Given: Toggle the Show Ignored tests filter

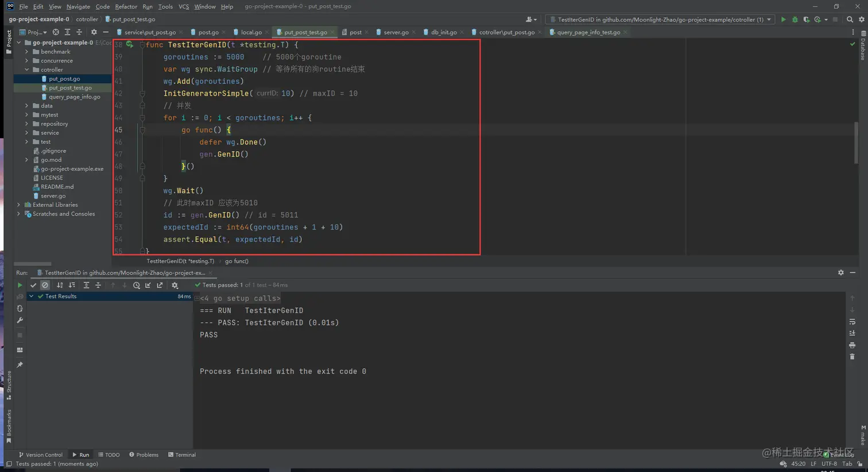Looking at the screenshot, I should (45, 285).
